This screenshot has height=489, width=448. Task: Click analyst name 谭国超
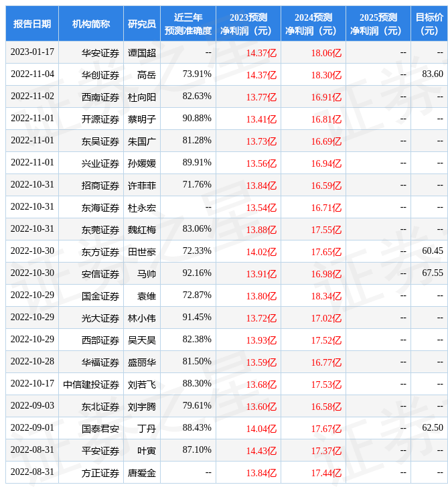(x=142, y=53)
